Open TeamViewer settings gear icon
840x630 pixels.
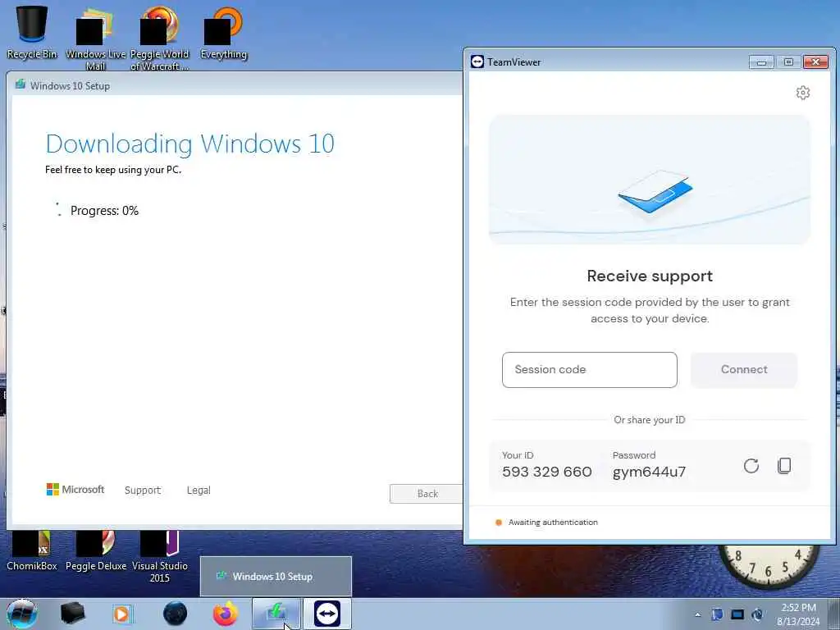[x=802, y=93]
